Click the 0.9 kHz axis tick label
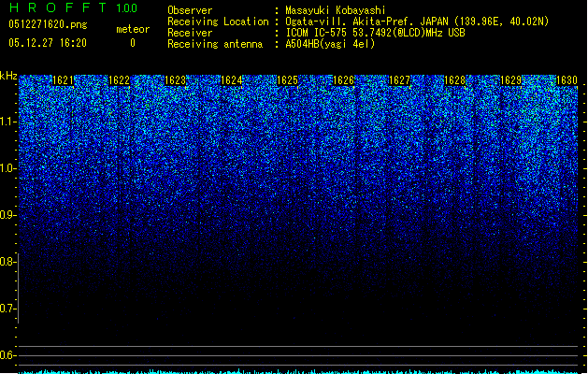 [x=7, y=215]
